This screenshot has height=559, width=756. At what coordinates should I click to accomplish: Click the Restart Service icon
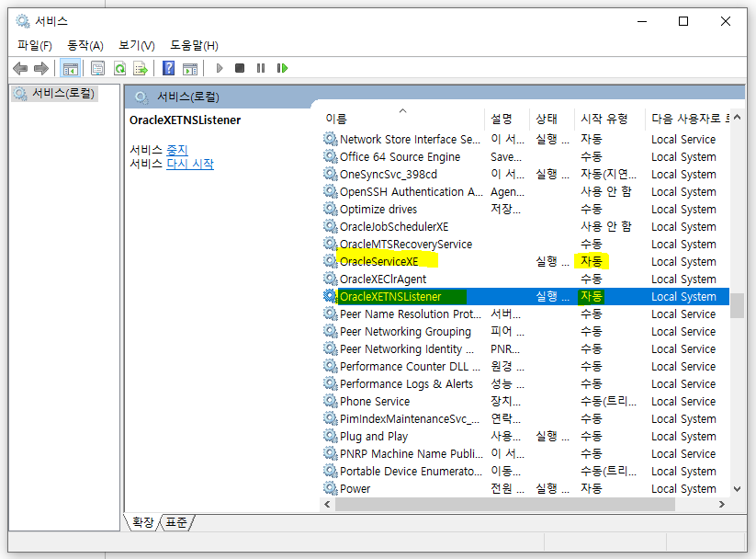(283, 69)
